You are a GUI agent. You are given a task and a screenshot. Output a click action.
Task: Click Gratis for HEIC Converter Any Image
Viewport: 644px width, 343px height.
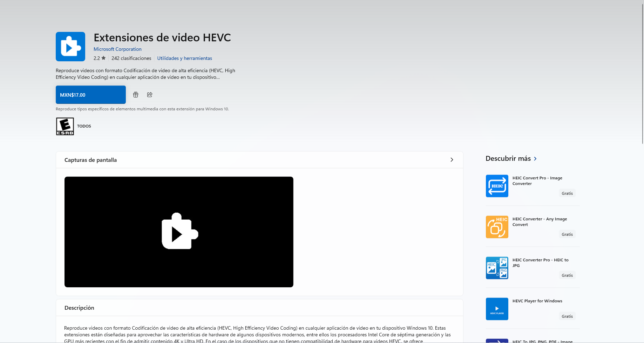point(567,234)
